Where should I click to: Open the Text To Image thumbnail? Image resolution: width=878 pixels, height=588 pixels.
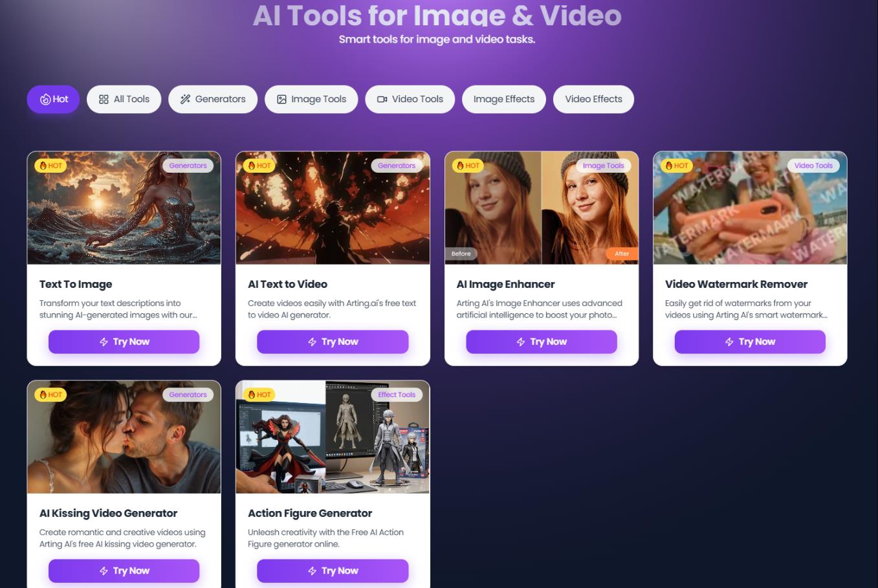[124, 208]
